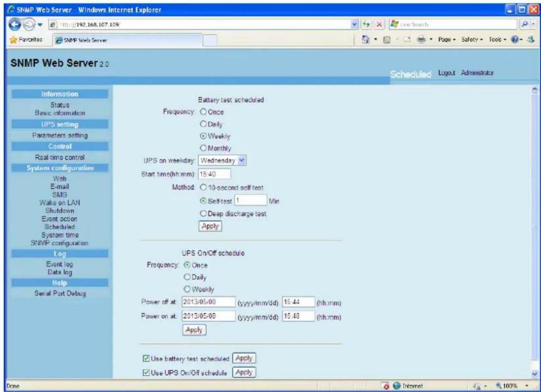Click the browser Forward arrow button
Image resolution: width=541 pixels, height=392 pixels.
pyautogui.click(x=29, y=25)
